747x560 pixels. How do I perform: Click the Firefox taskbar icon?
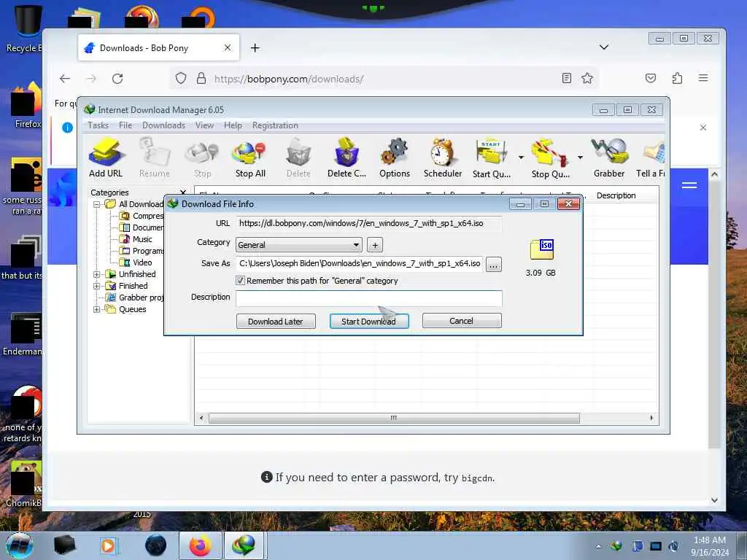coord(201,545)
